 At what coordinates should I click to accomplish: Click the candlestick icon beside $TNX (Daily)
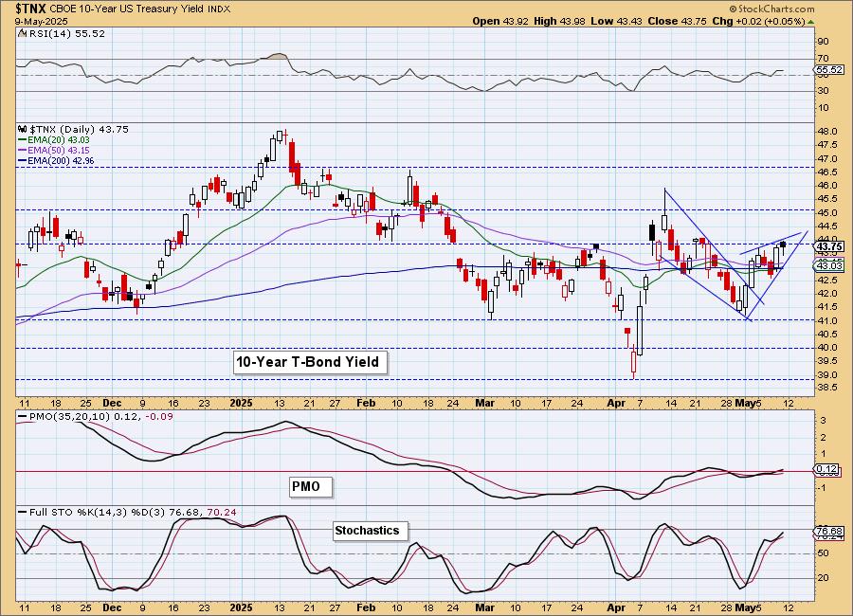[x=23, y=130]
